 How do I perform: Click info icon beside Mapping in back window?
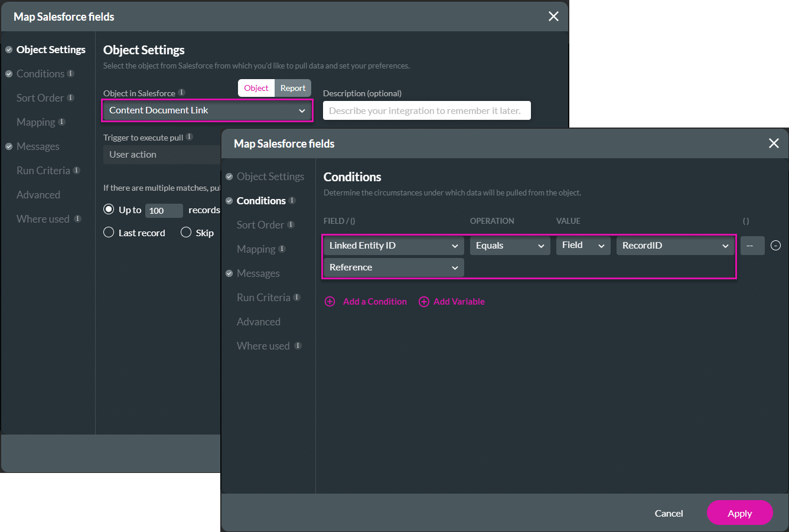tap(62, 122)
